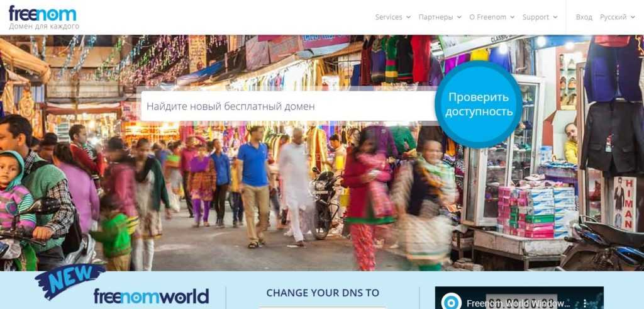Expand the Services dropdown menu
644x309 pixels.
click(x=392, y=17)
